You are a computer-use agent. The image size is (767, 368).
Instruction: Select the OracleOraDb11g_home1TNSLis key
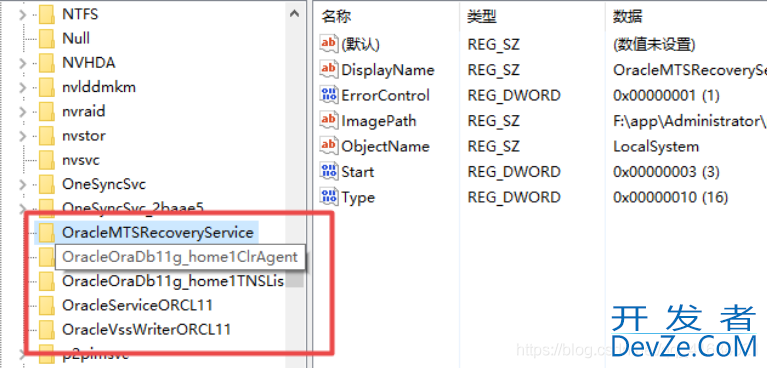coord(173,281)
